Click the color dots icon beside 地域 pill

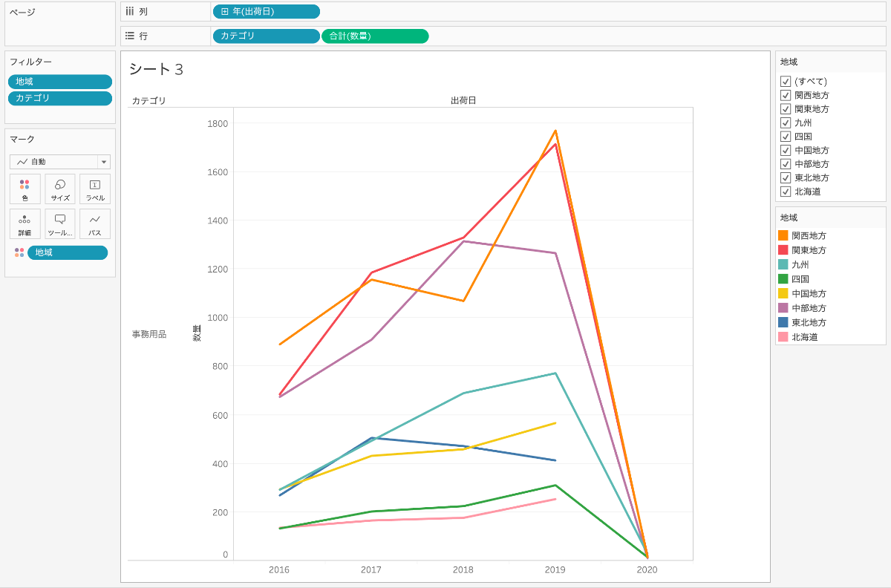tap(19, 252)
